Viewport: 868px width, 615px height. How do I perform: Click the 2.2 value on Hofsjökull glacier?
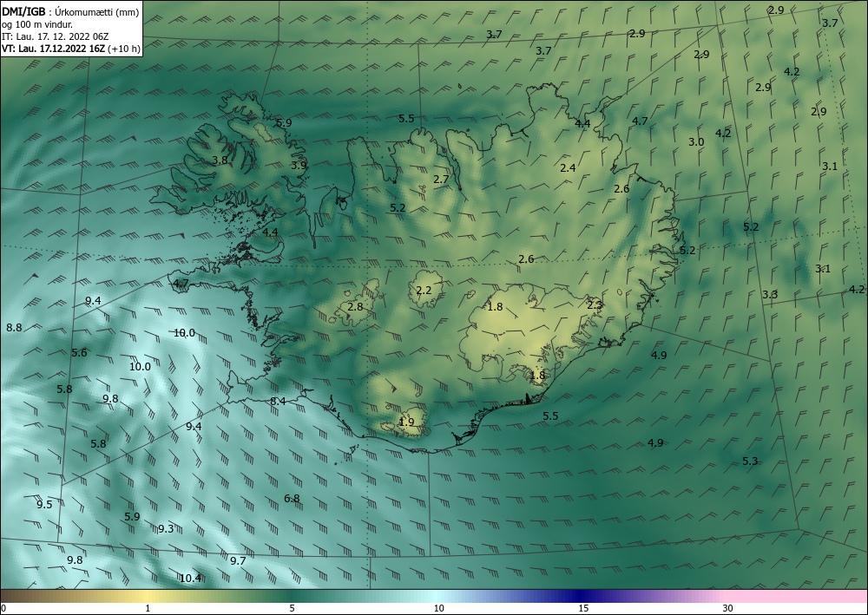point(424,291)
